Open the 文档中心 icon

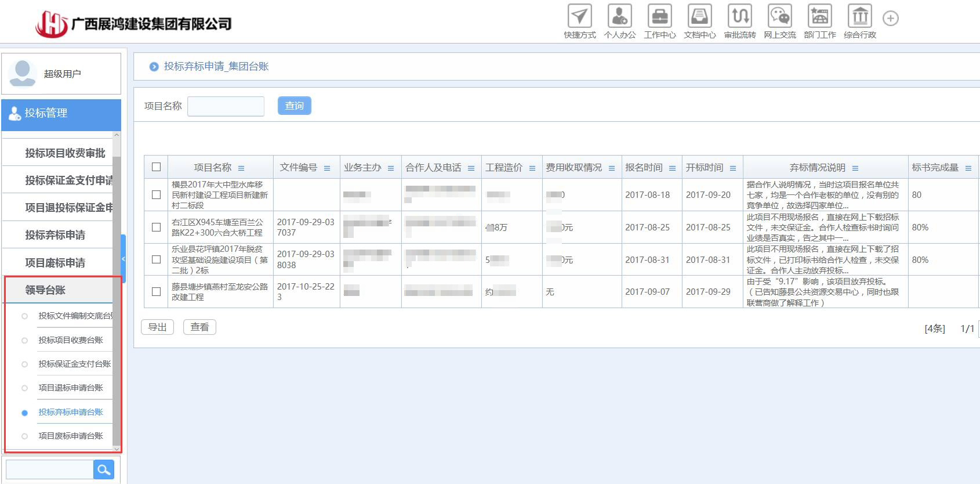point(699,17)
